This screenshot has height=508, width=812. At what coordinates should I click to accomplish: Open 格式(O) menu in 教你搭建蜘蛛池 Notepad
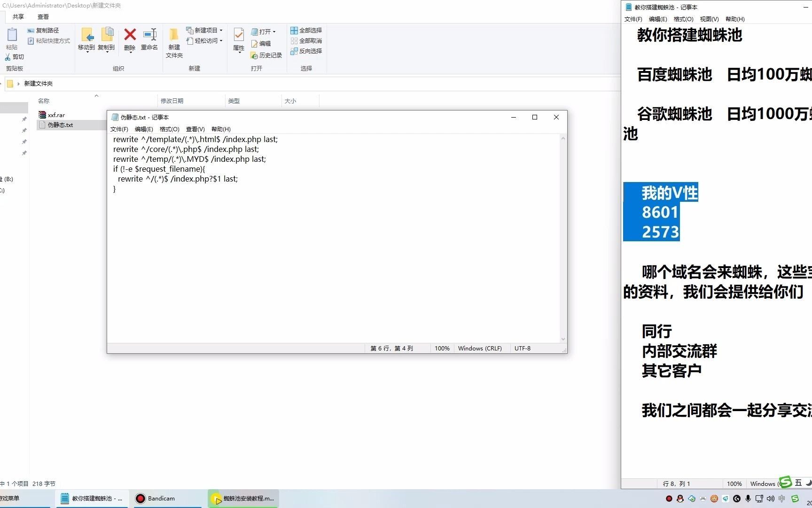click(x=683, y=19)
